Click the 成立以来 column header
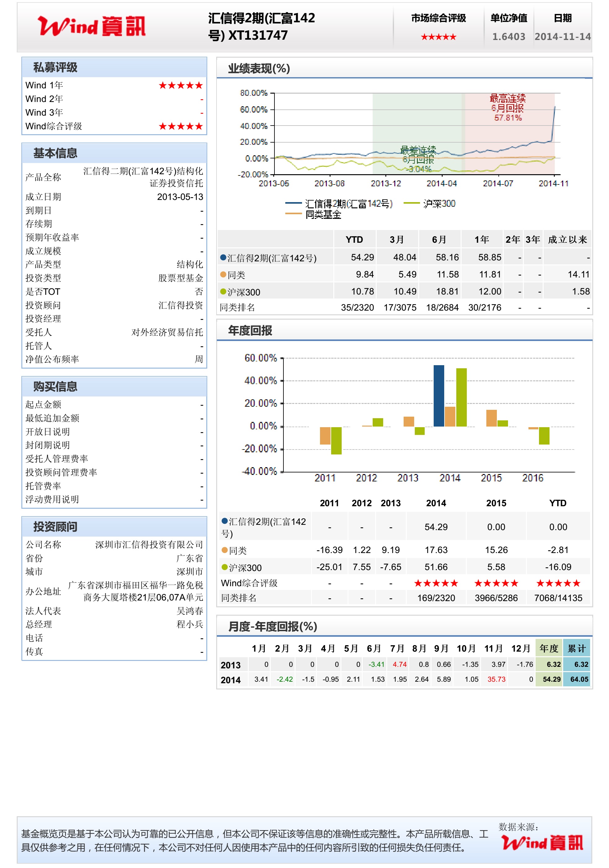 pos(567,240)
